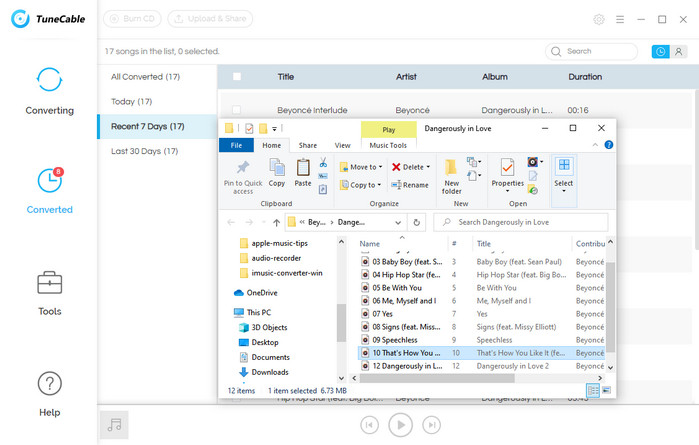Open the Copy to dropdown

tap(361, 185)
